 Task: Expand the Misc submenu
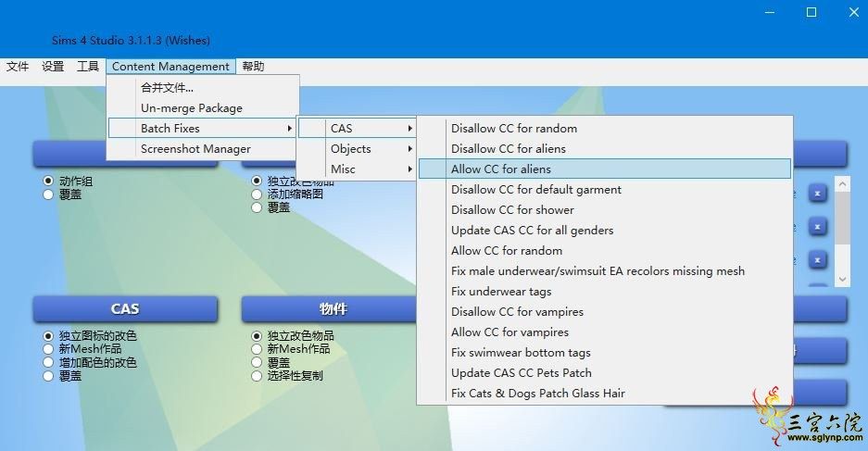point(357,169)
